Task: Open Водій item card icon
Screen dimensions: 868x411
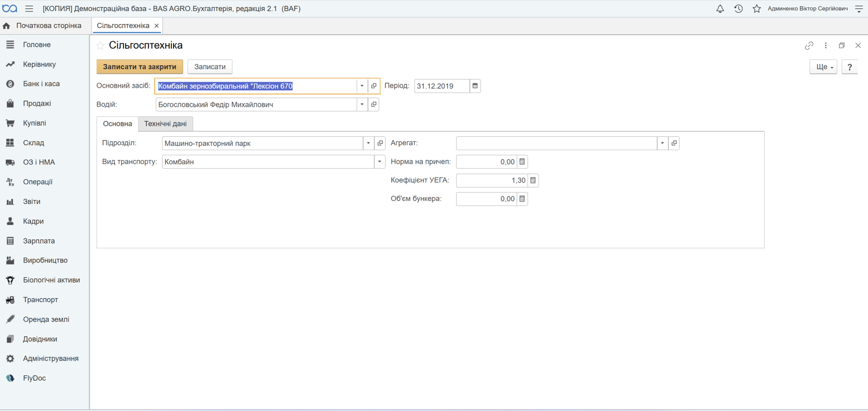Action: pyautogui.click(x=374, y=104)
